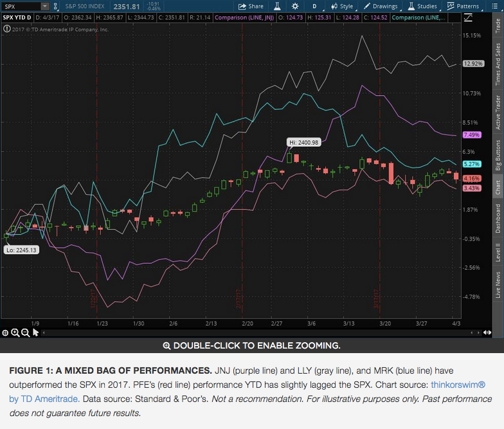Click the 2351.81 last price value

pos(126,6)
